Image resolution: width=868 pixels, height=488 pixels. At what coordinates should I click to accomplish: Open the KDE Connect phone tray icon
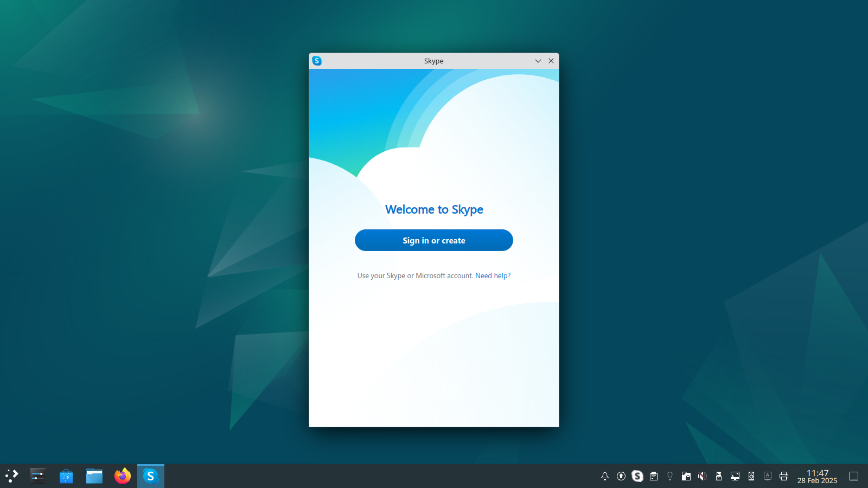tap(751, 476)
